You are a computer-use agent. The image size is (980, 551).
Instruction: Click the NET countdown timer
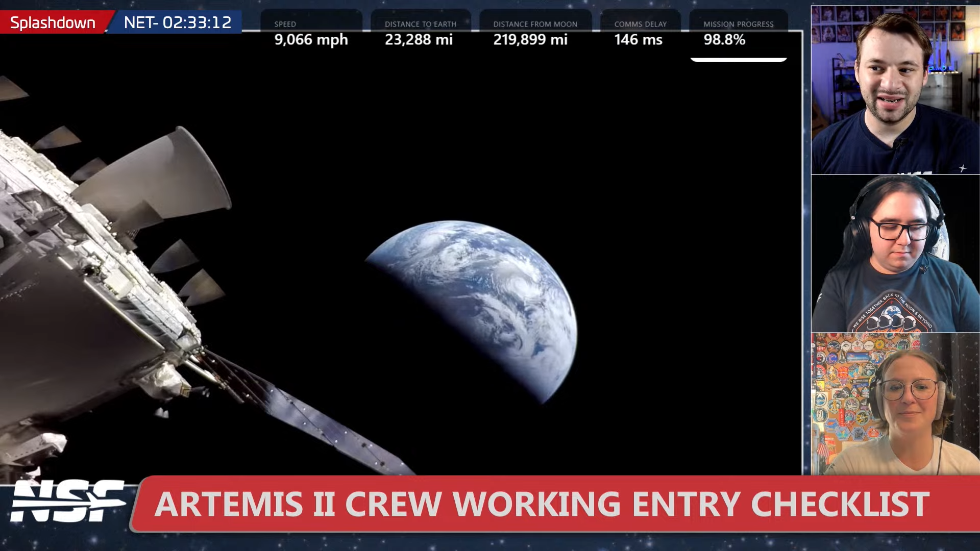click(177, 22)
